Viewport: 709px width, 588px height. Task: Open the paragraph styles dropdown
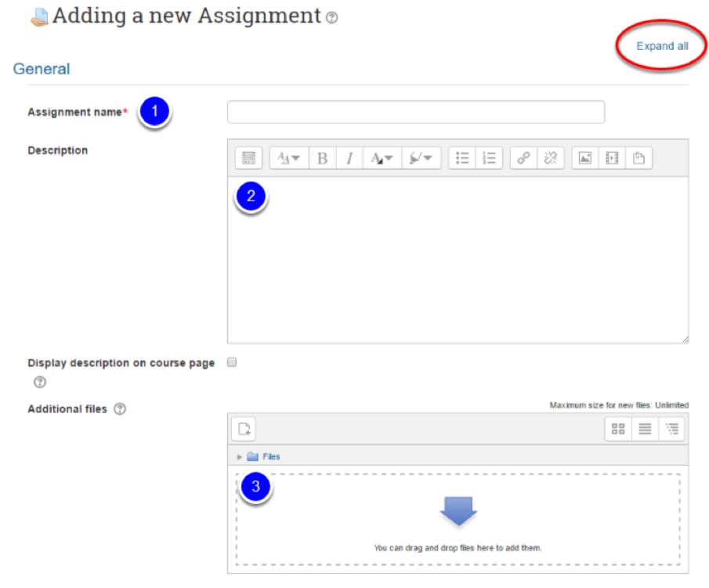click(x=288, y=157)
